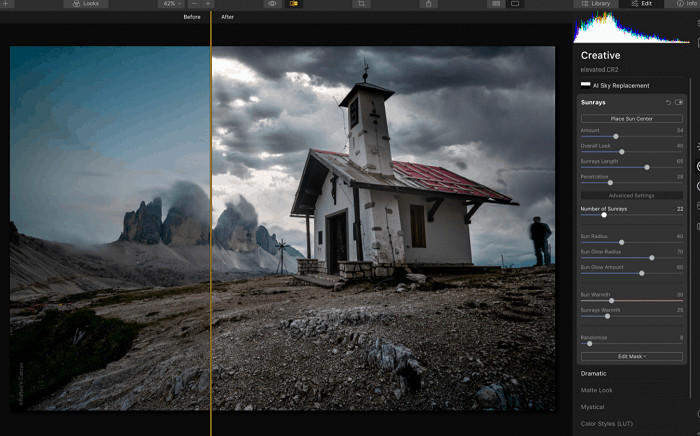Click the Number of Sunrays value 22

click(680, 209)
